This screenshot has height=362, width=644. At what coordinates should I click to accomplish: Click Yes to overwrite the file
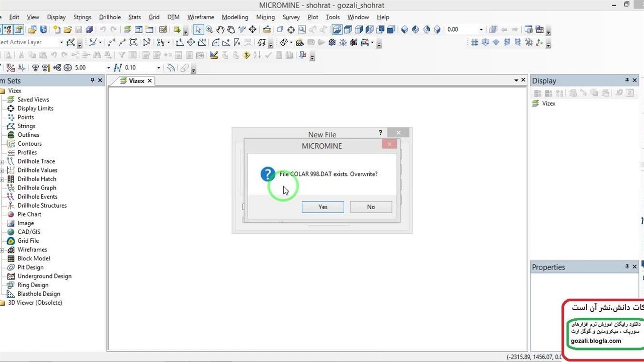coord(323,207)
